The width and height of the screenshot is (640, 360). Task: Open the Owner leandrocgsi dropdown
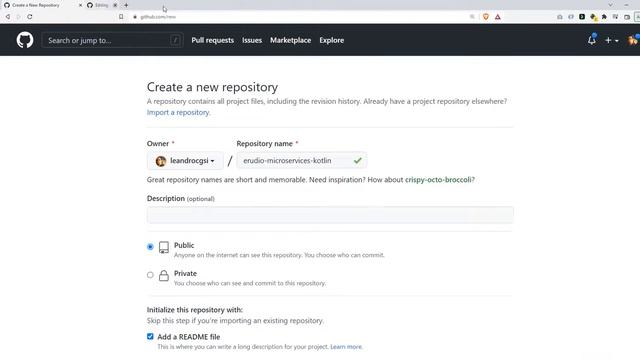coord(185,161)
